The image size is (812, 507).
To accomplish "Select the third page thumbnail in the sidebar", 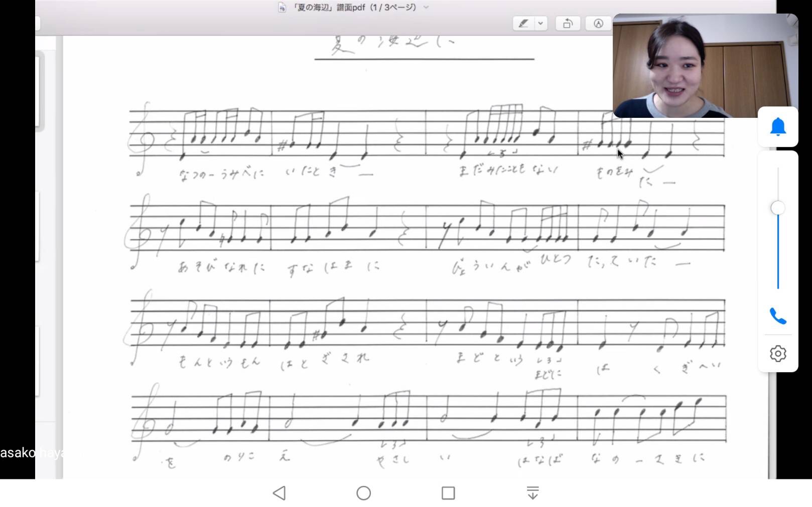I will [38, 361].
